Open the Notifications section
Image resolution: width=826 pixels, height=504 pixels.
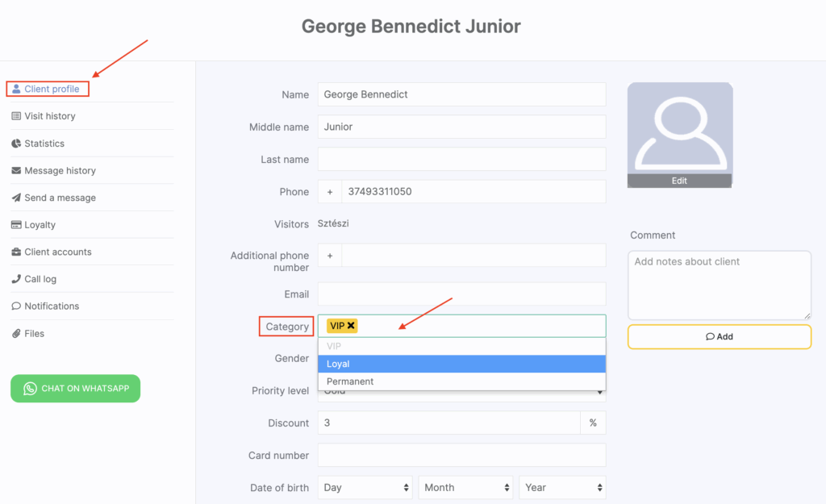pos(51,306)
